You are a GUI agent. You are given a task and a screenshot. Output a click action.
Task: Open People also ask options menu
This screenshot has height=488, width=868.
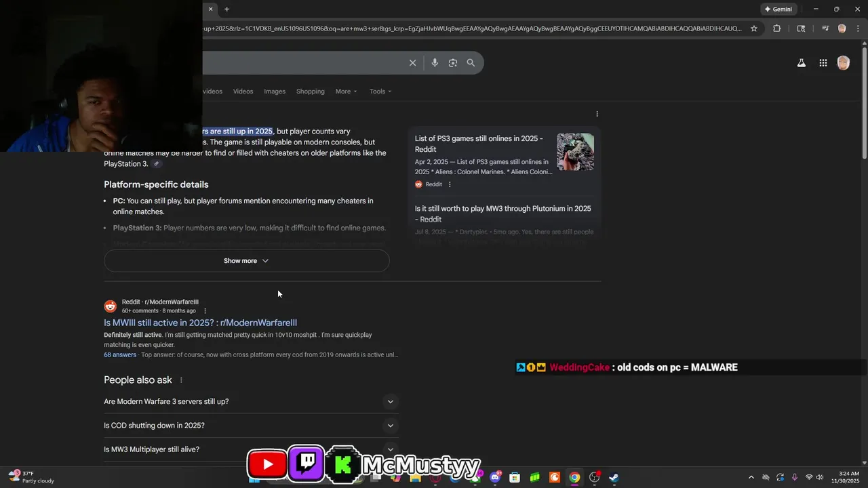pos(181,380)
